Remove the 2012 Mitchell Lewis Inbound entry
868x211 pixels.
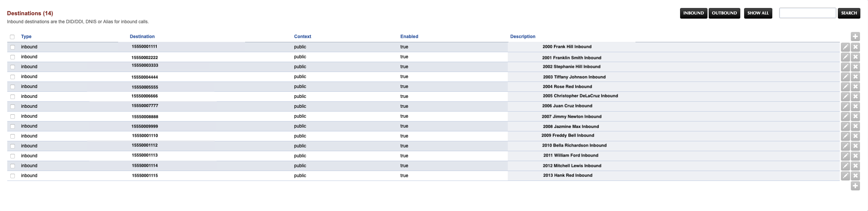coord(855,166)
